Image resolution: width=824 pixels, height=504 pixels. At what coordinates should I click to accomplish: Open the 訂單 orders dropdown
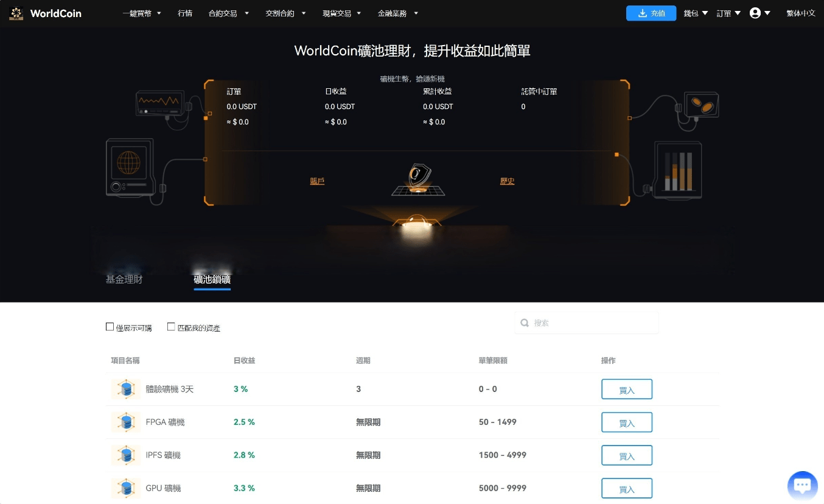pos(728,13)
